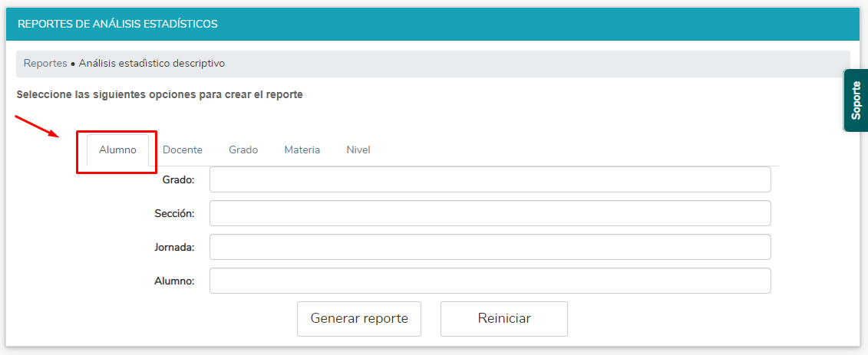Open the Docente tab
This screenshot has height=355, width=868.
(182, 150)
